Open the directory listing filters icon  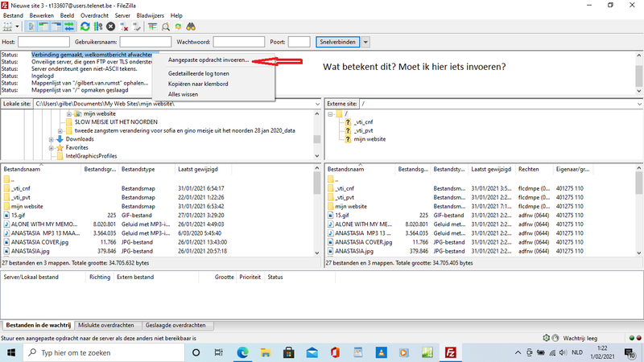point(152,27)
